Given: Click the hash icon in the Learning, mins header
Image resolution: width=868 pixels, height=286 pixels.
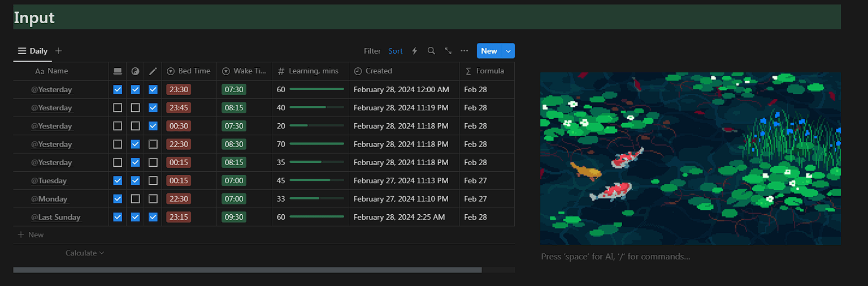Looking at the screenshot, I should (x=281, y=71).
